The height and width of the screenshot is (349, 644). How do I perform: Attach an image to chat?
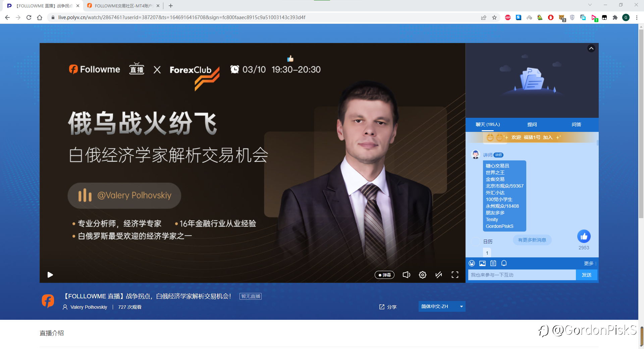(x=482, y=263)
